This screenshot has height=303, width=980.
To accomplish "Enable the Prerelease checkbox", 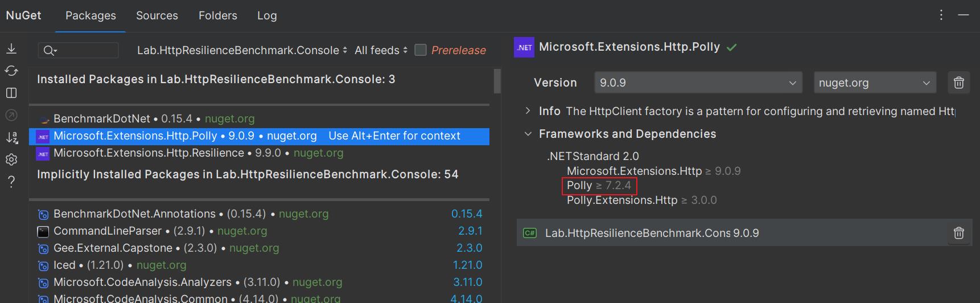I will click(x=421, y=50).
